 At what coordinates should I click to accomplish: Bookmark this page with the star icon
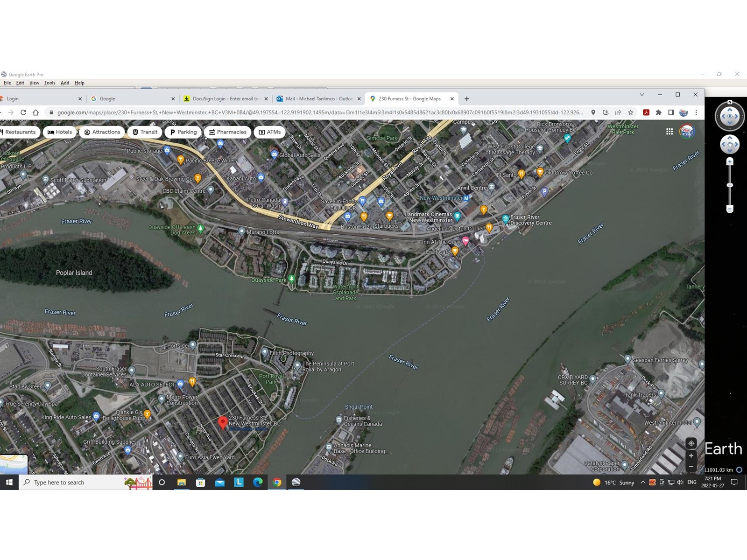pyautogui.click(x=631, y=112)
